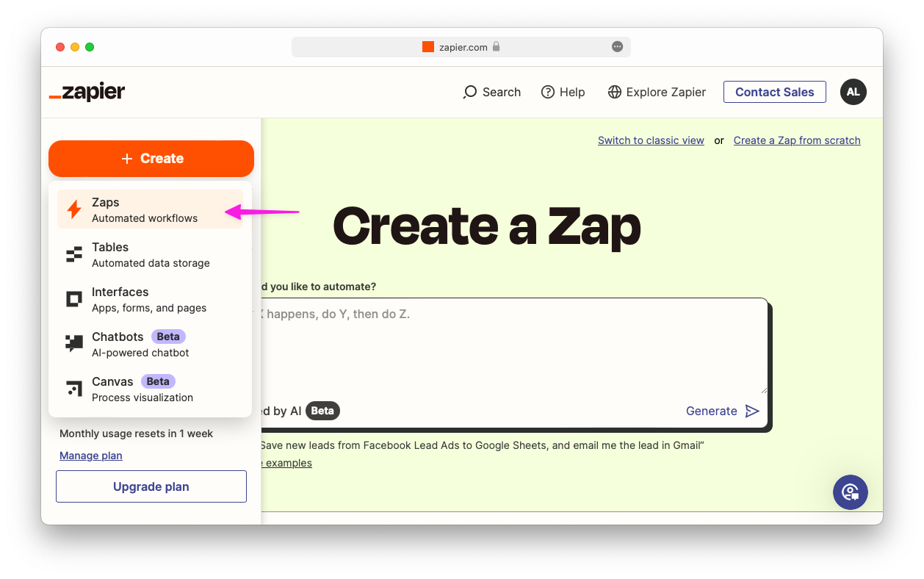Click the Generate button

(723, 411)
